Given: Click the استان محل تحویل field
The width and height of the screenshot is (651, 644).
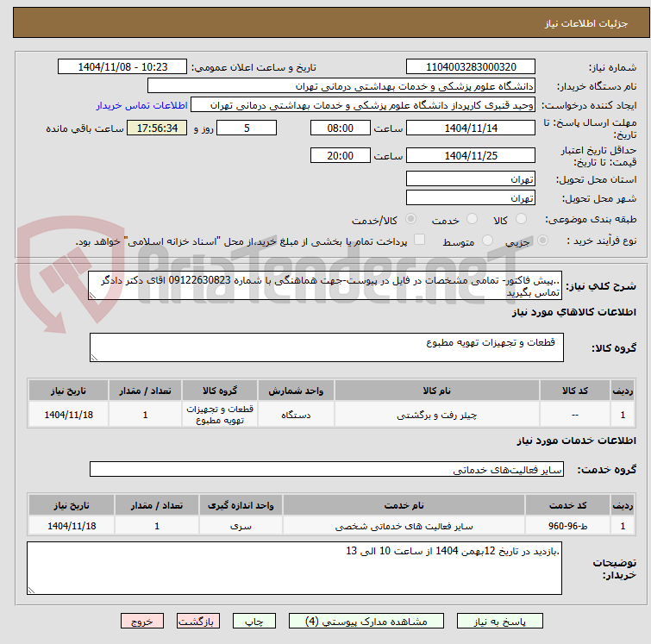Looking at the screenshot, I should pyautogui.click(x=471, y=179).
